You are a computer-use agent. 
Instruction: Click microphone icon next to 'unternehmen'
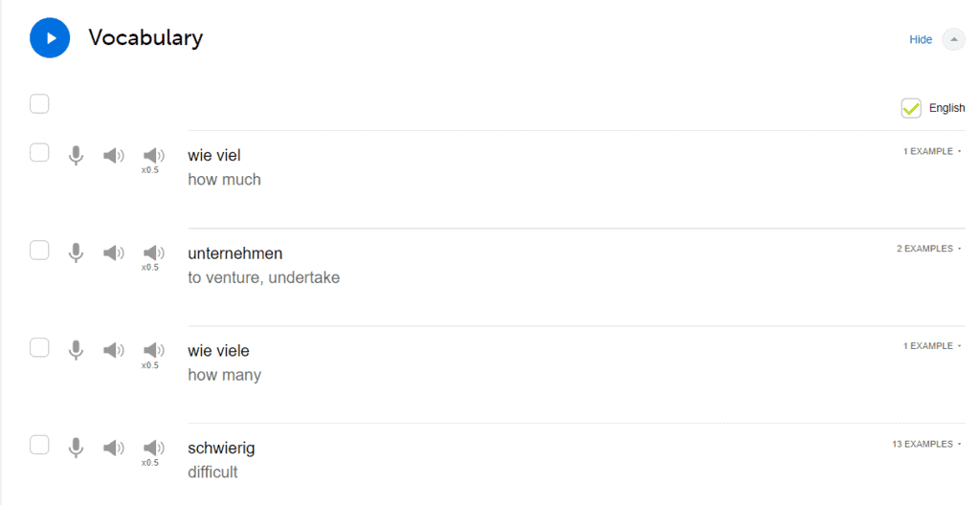[77, 252]
